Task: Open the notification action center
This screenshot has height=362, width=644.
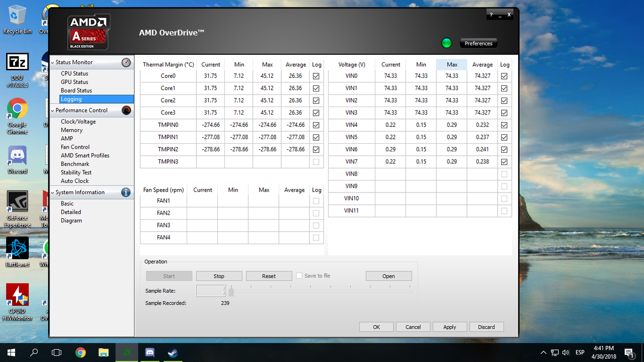Action: [629, 352]
